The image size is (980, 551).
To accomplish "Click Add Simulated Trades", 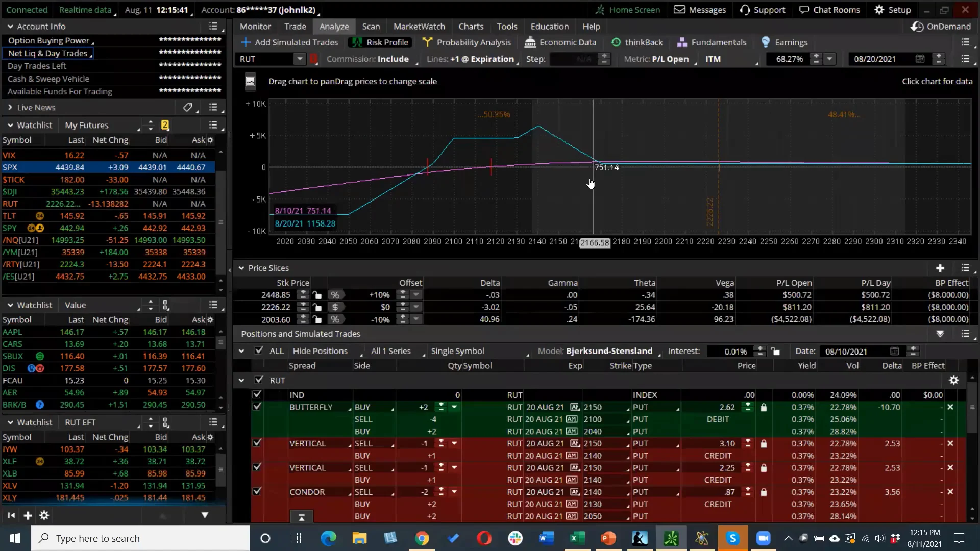I will coord(289,42).
